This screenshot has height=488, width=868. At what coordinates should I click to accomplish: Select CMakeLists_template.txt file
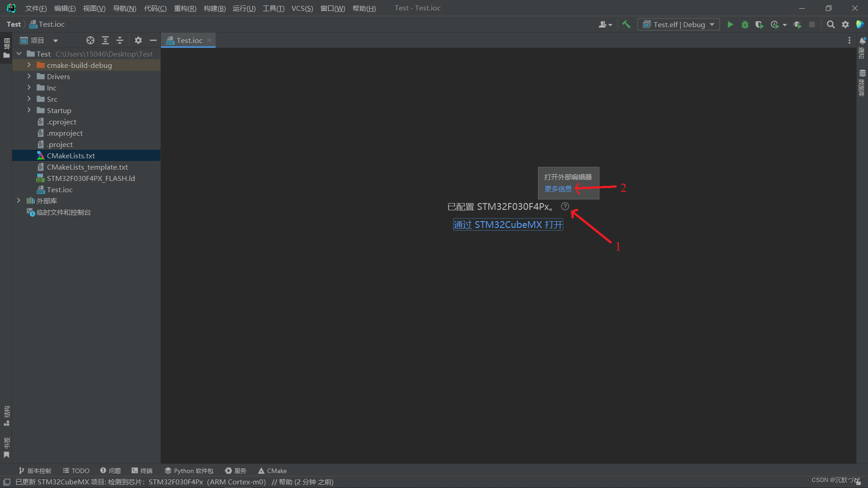pyautogui.click(x=86, y=167)
